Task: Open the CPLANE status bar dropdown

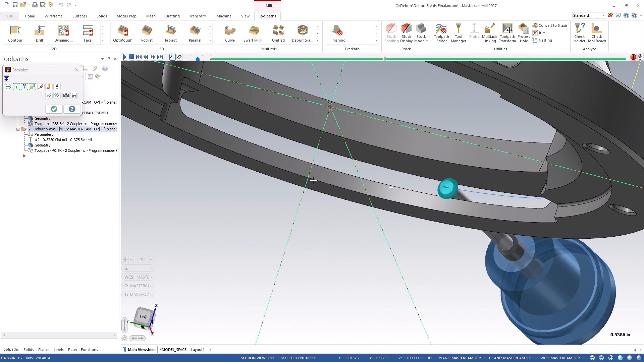Action: 458,358
